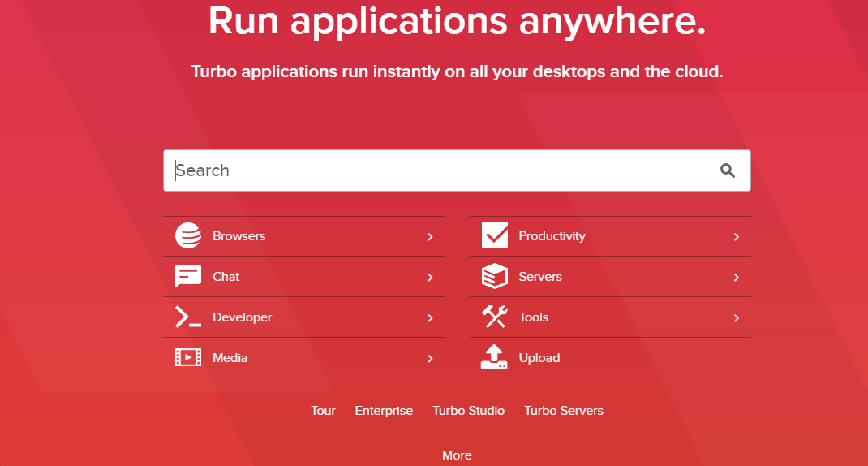The image size is (868, 466).
Task: Click the Productivity checkmark icon
Action: (494, 236)
